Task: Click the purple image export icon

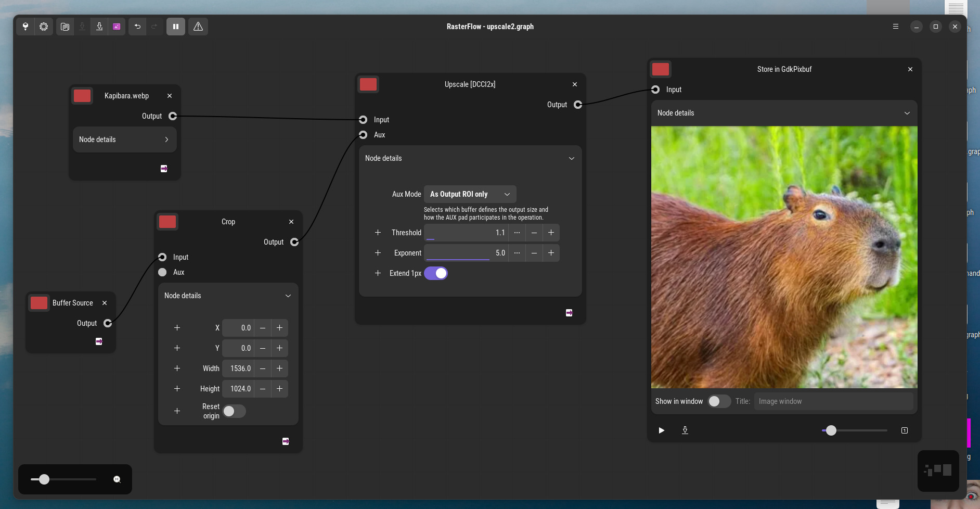Action: (117, 27)
